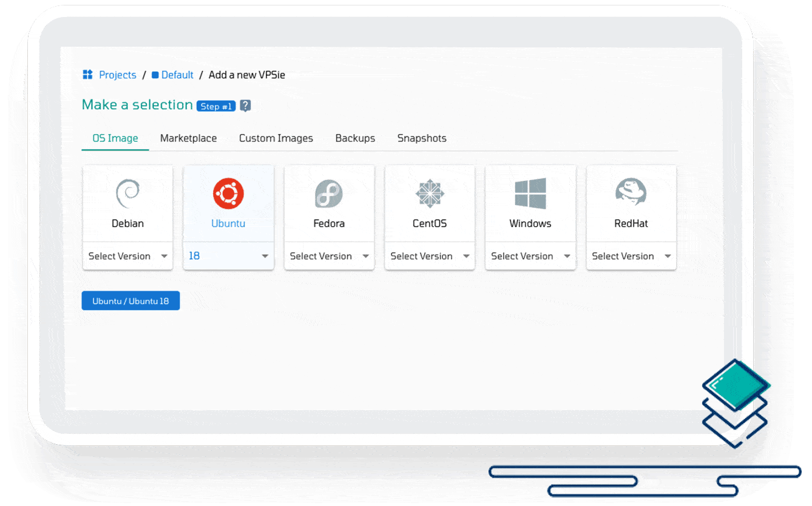Open Debian Select Version dropdown
Image resolution: width=812 pixels, height=506 pixels.
(x=128, y=256)
